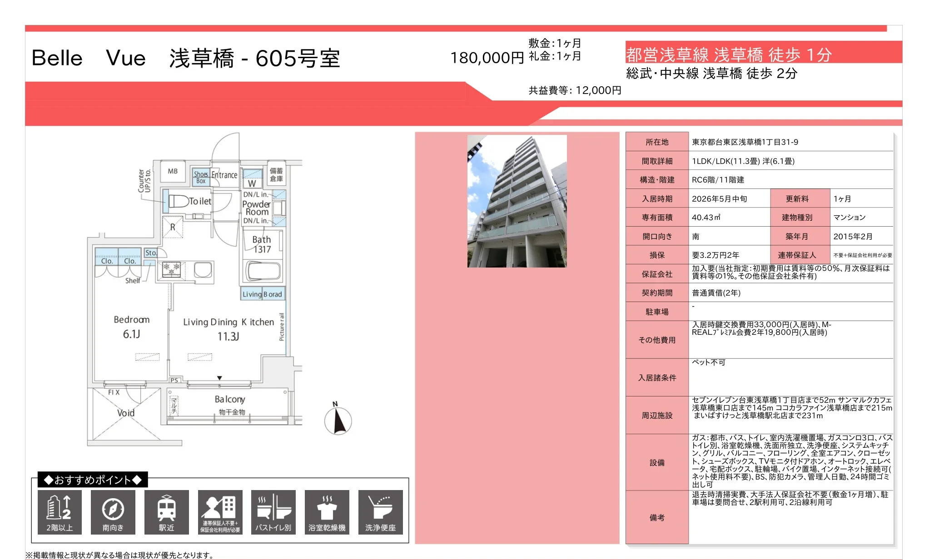Click the Bedroom 6.1J area in floor plan
Screen dimensions: 934x560
(x=131, y=327)
